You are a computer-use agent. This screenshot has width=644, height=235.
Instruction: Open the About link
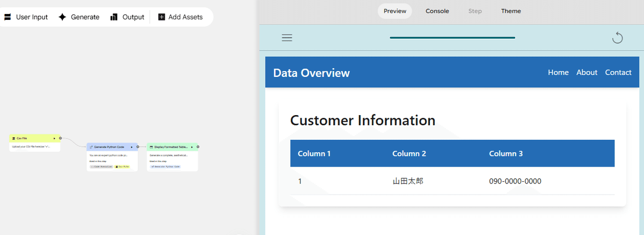(x=587, y=73)
